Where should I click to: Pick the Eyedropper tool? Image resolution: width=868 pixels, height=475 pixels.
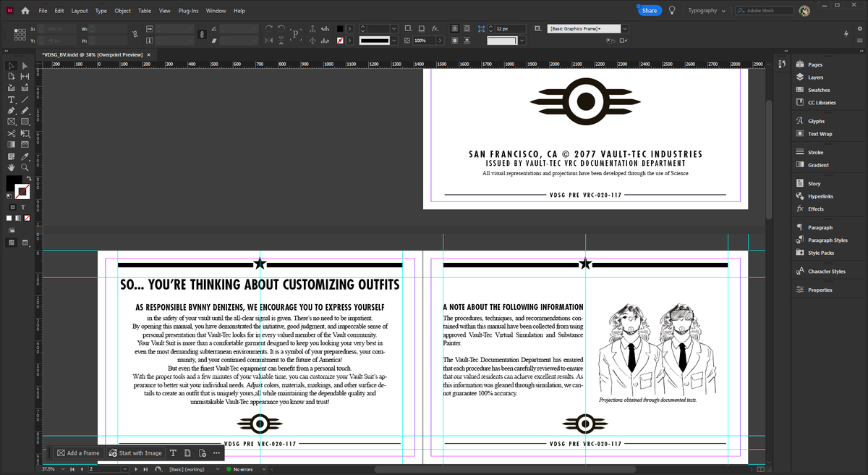(25, 156)
